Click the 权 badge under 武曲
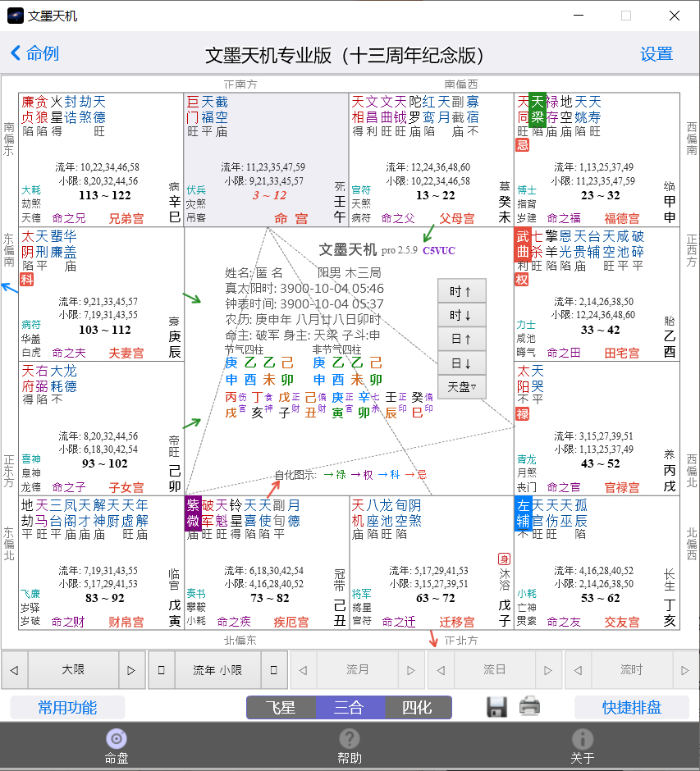700x771 pixels. pos(523,280)
